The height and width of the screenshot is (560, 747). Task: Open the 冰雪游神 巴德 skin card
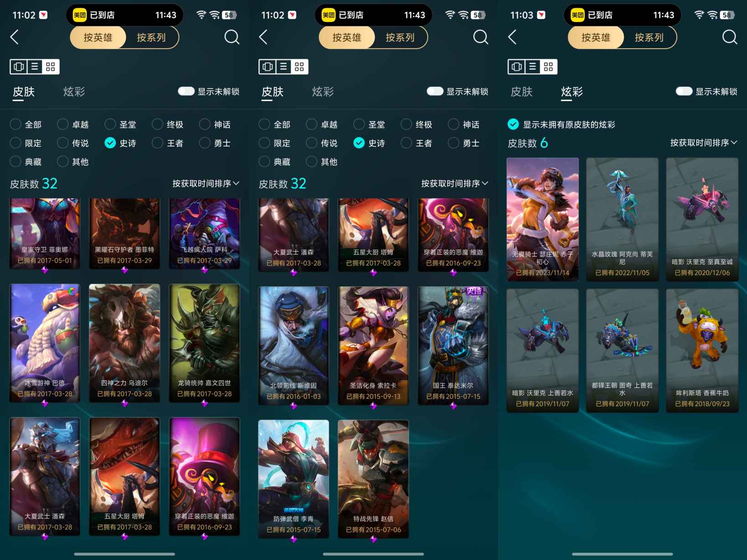(x=45, y=343)
